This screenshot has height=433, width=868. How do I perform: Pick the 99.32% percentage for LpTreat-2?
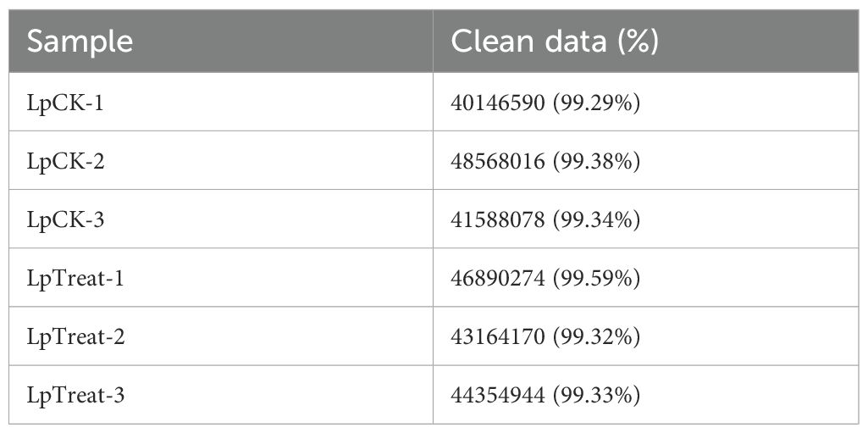(597, 336)
